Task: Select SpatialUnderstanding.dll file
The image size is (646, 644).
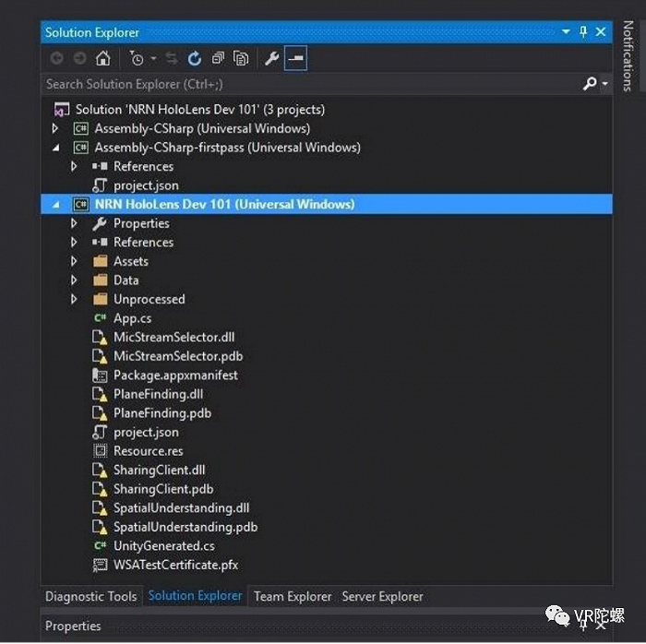Action: [x=181, y=508]
